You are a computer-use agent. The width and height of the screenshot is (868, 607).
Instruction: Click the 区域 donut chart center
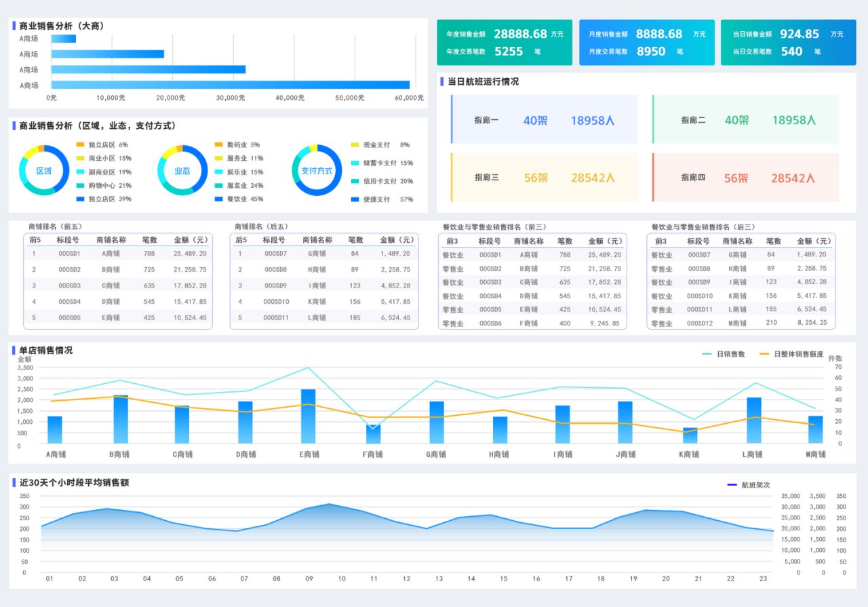pyautogui.click(x=44, y=171)
